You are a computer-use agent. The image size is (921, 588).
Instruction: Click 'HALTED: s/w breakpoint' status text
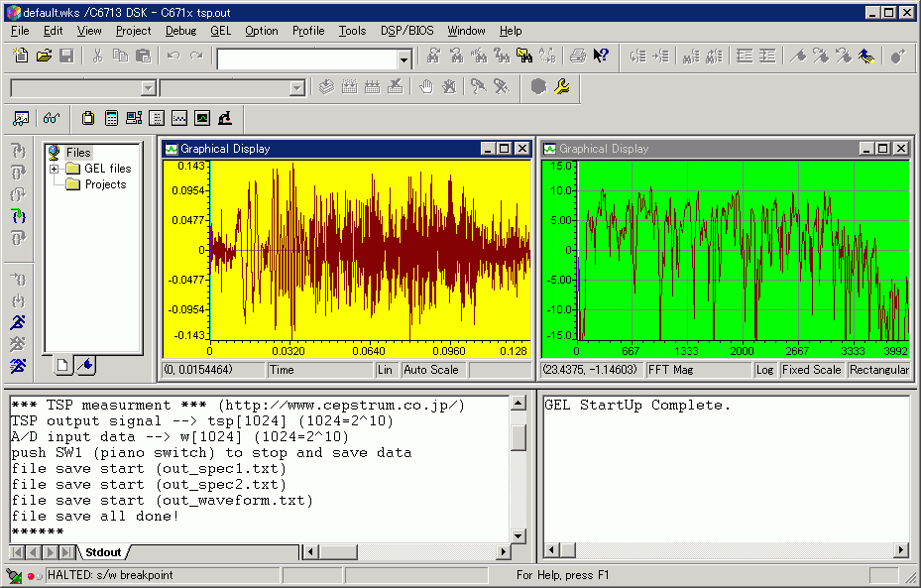point(110,575)
